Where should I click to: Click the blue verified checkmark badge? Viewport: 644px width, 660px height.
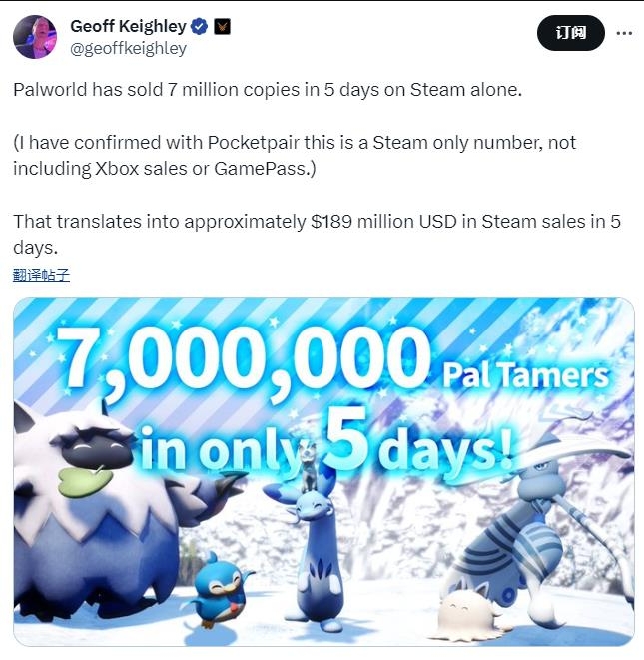pos(199,27)
